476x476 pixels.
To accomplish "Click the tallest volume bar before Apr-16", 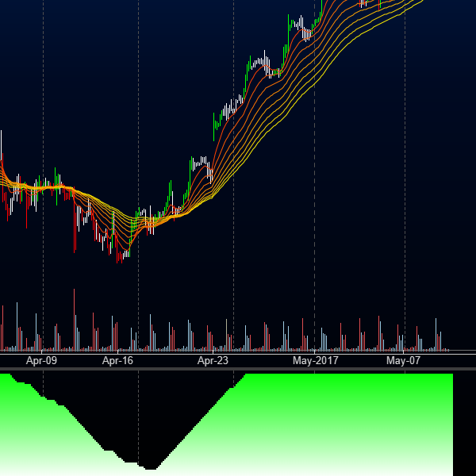I will point(74,317).
